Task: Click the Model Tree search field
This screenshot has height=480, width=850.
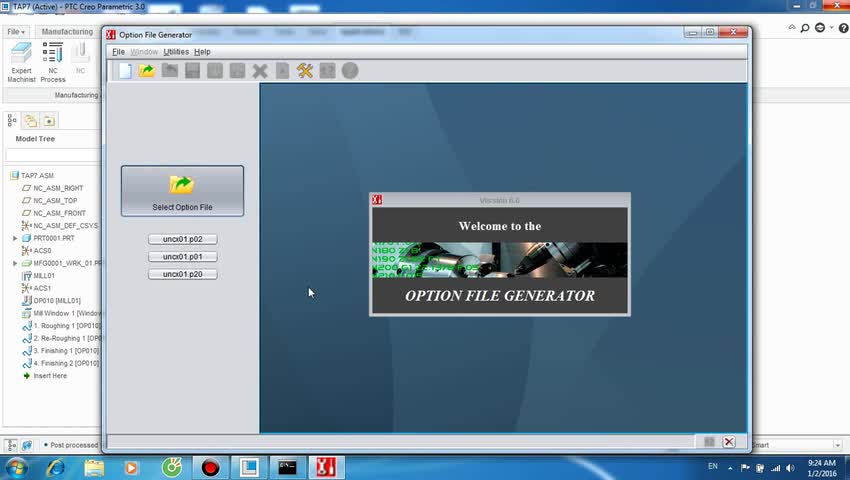Action: (53, 155)
